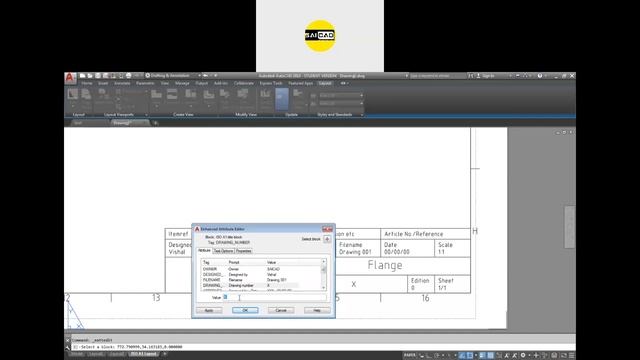Screen dimensions: 640x360
Task: Open the Express Tools ribbon tab
Action: pyautogui.click(x=271, y=83)
